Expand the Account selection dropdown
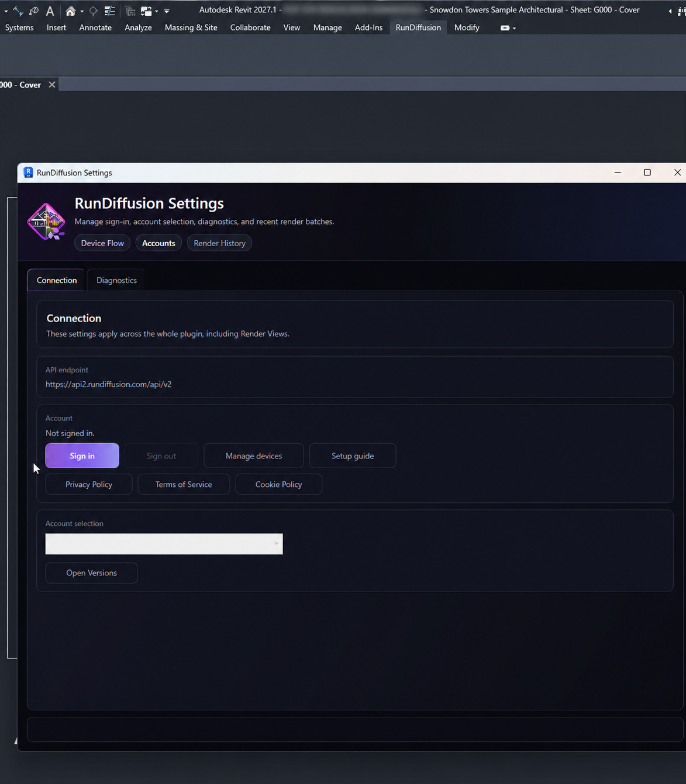Screen dimensions: 686x784 pos(164,544)
